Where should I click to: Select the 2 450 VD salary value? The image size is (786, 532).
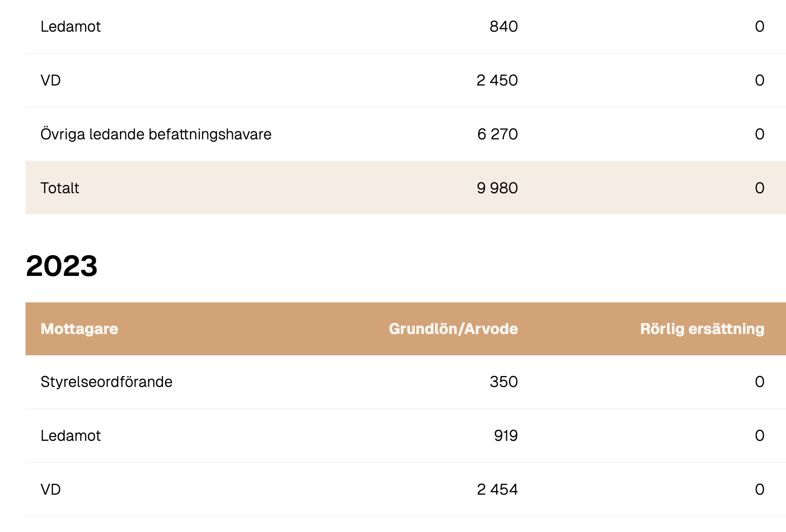(497, 80)
